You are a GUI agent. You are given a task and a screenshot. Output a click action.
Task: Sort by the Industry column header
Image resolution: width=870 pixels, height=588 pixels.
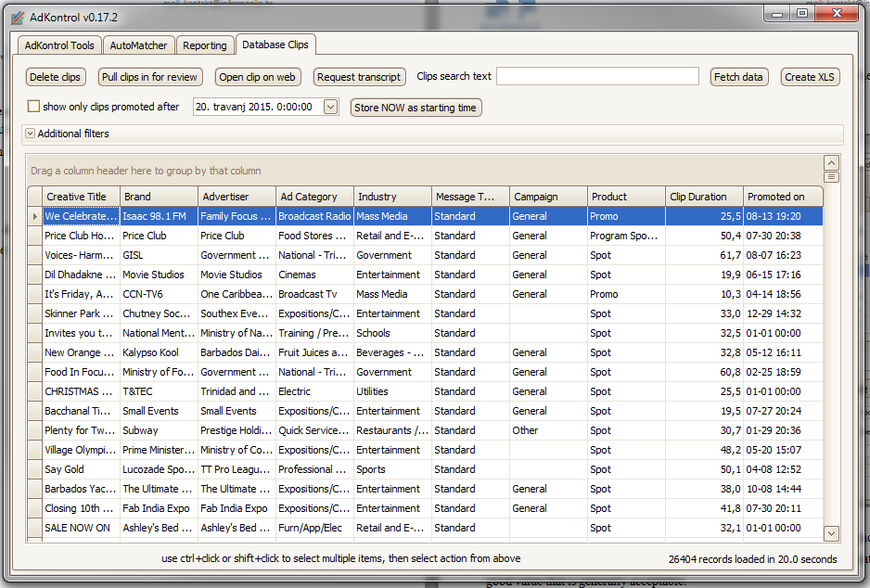coord(393,197)
